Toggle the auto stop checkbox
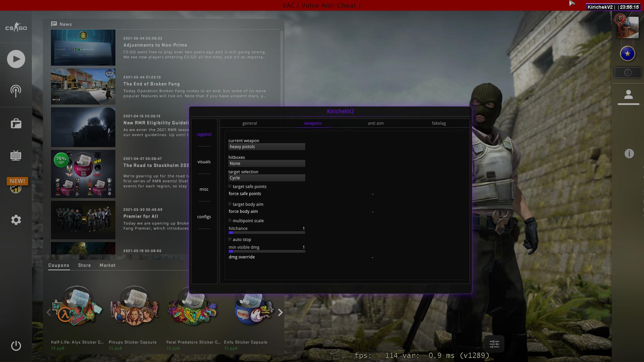The height and width of the screenshot is (362, 644). pyautogui.click(x=230, y=239)
